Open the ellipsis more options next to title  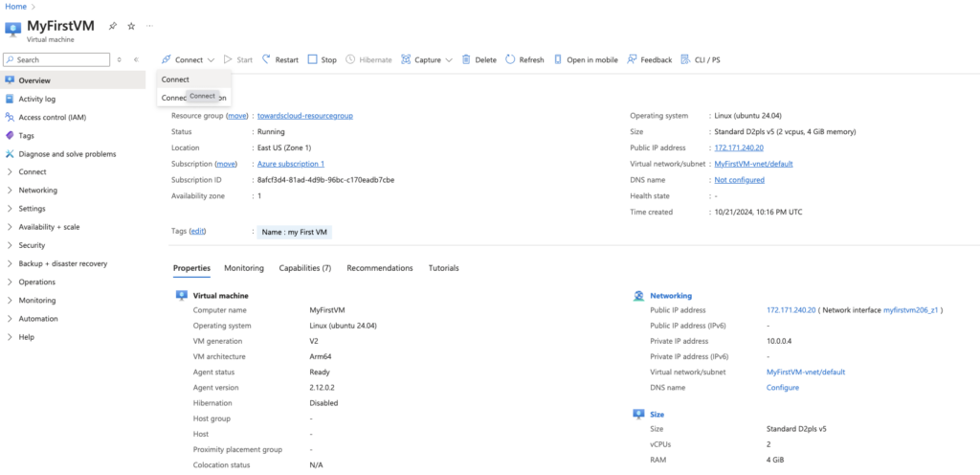point(149,26)
